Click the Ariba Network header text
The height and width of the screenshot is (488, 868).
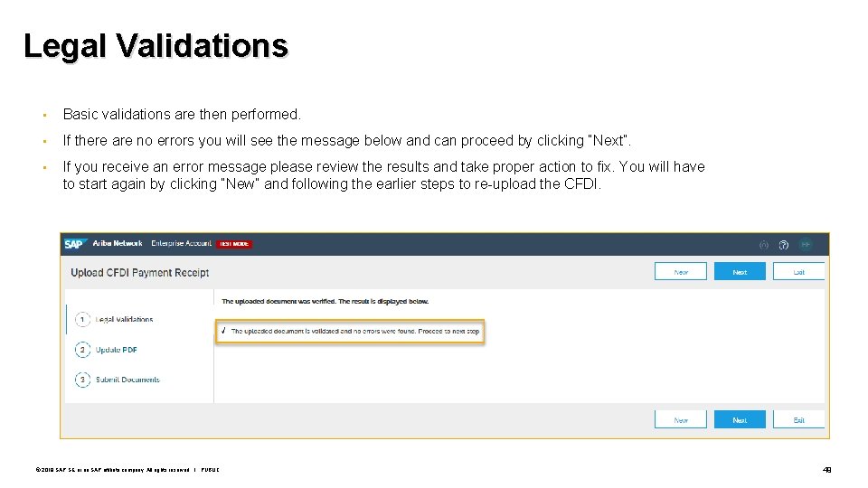[118, 243]
